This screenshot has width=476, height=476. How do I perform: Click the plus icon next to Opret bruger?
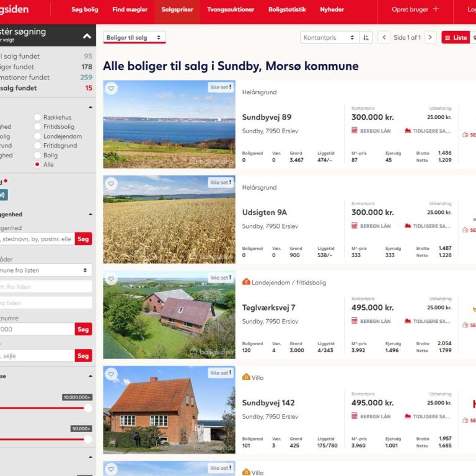pyautogui.click(x=436, y=9)
